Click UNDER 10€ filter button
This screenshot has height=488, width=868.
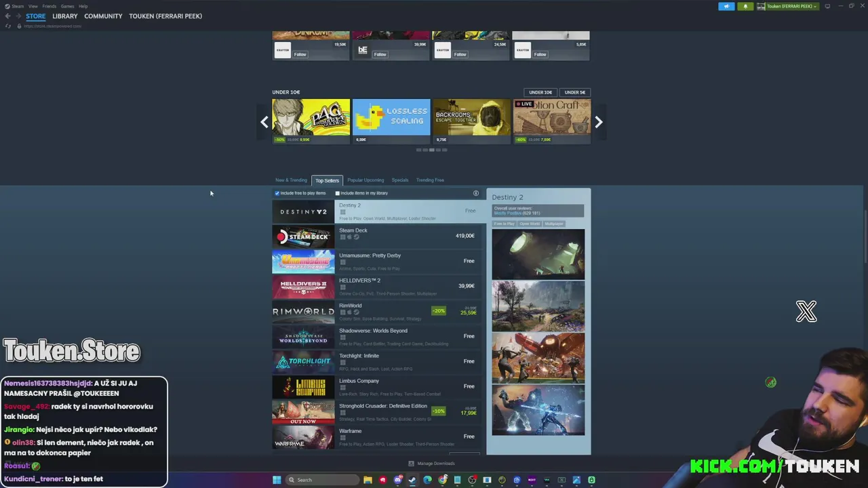pyautogui.click(x=540, y=92)
